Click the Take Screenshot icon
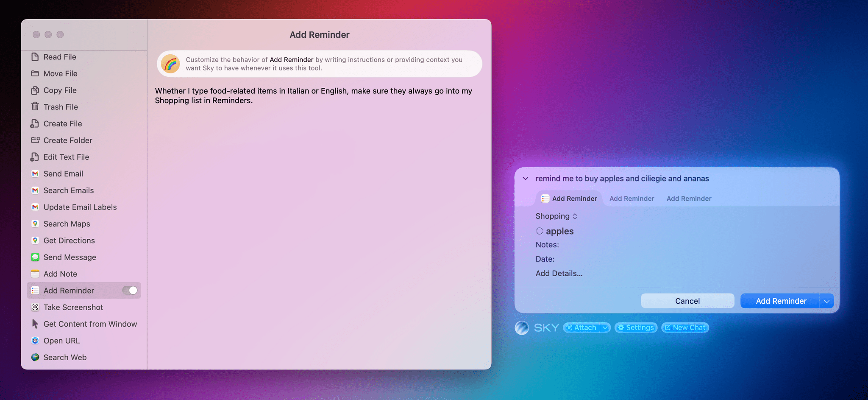The width and height of the screenshot is (868, 400). (x=35, y=307)
